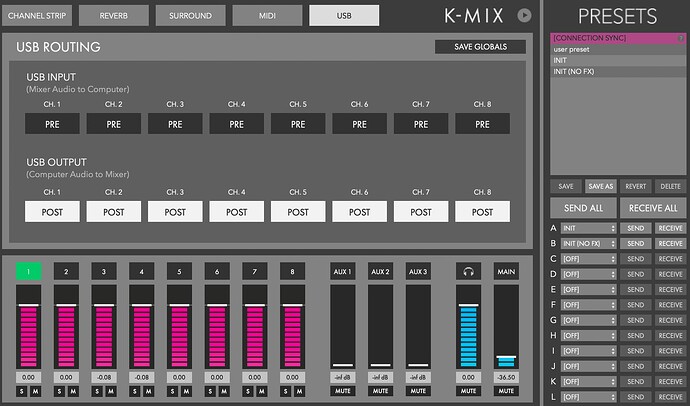Image resolution: width=690 pixels, height=406 pixels.
Task: Click the Save As preset button
Action: [601, 187]
